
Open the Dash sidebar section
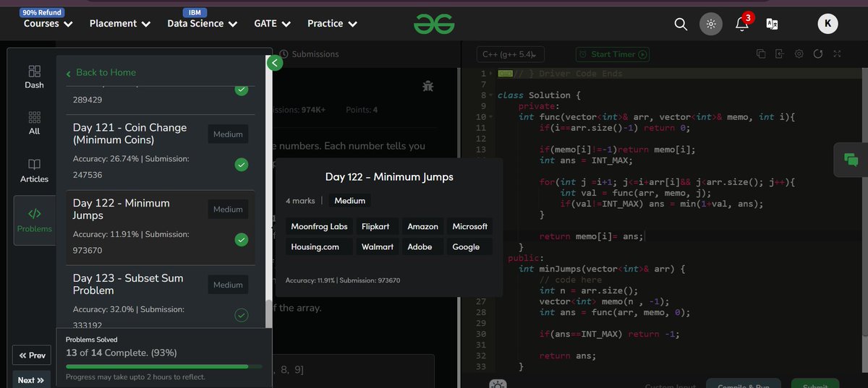34,77
